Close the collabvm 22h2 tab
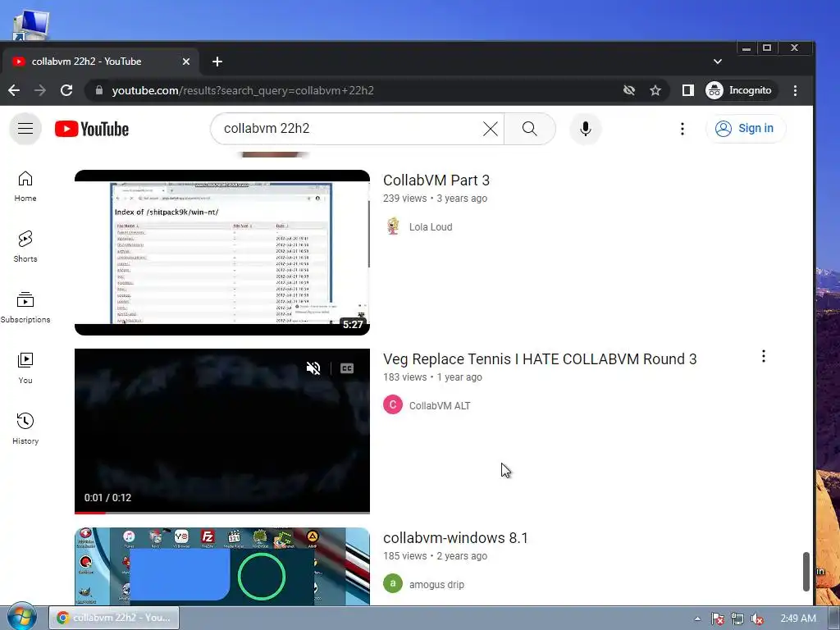The height and width of the screenshot is (630, 840). pyautogui.click(x=186, y=62)
